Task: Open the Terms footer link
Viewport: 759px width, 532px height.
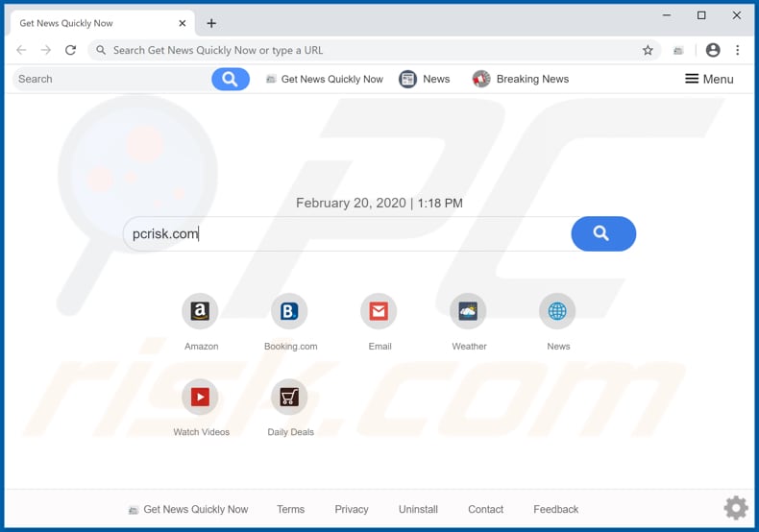Action: coord(290,509)
